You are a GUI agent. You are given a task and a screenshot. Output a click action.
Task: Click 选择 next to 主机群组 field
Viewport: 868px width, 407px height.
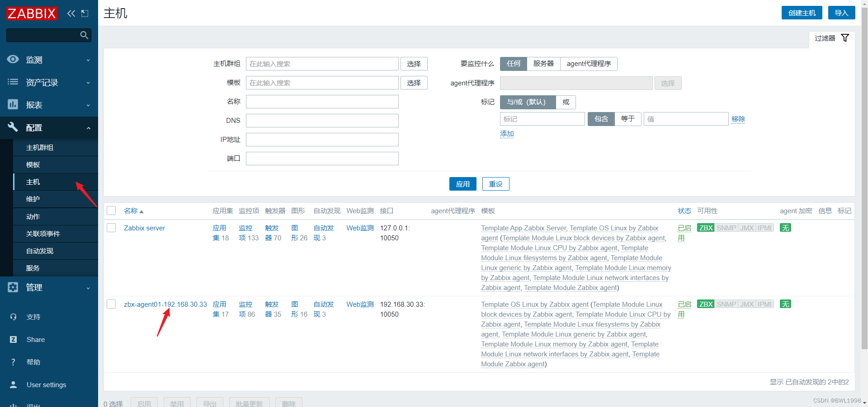(414, 64)
